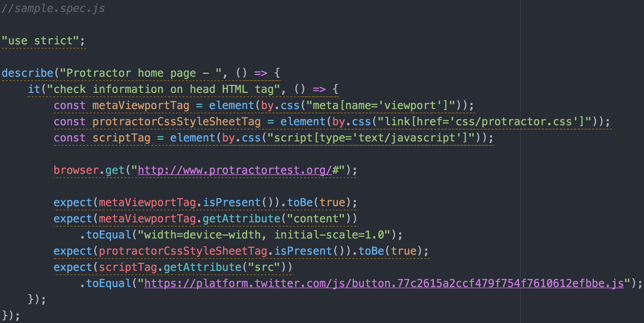
Task: Open the platform.twitter.com button js link
Action: [384, 283]
